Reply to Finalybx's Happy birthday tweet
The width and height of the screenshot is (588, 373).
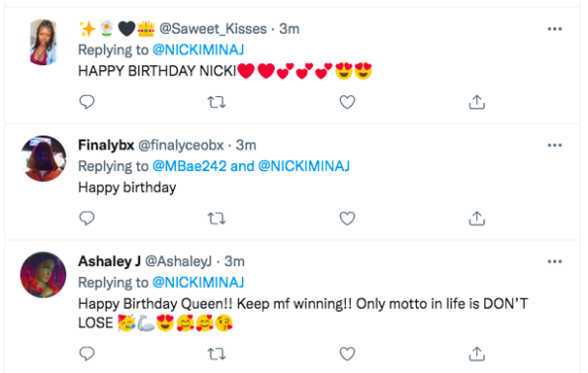coord(87,218)
